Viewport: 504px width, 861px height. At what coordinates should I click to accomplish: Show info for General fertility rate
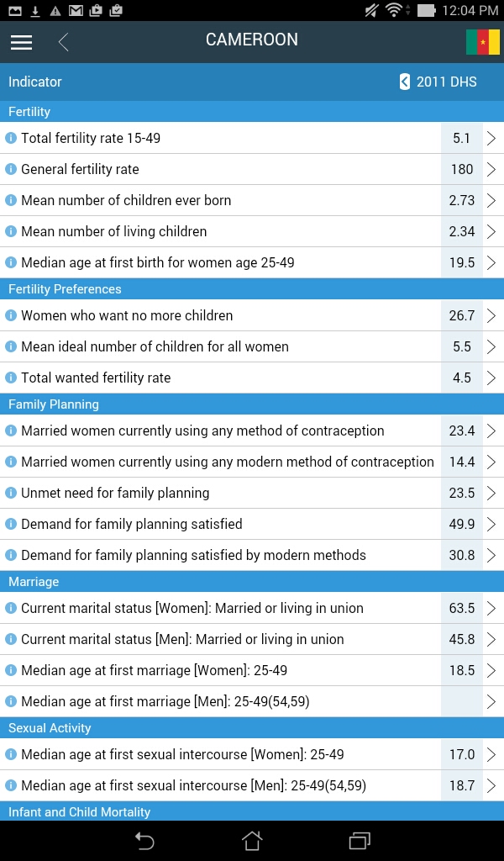(11, 169)
